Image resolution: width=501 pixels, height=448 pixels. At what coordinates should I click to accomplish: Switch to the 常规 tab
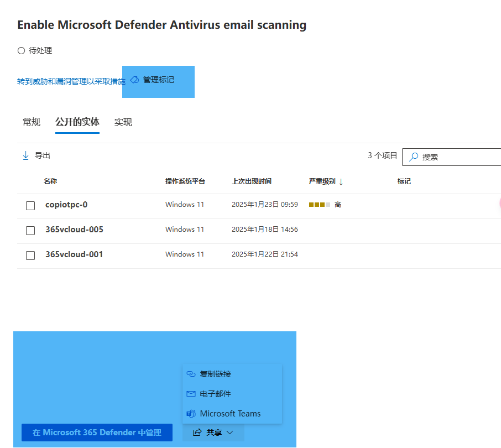(x=32, y=122)
